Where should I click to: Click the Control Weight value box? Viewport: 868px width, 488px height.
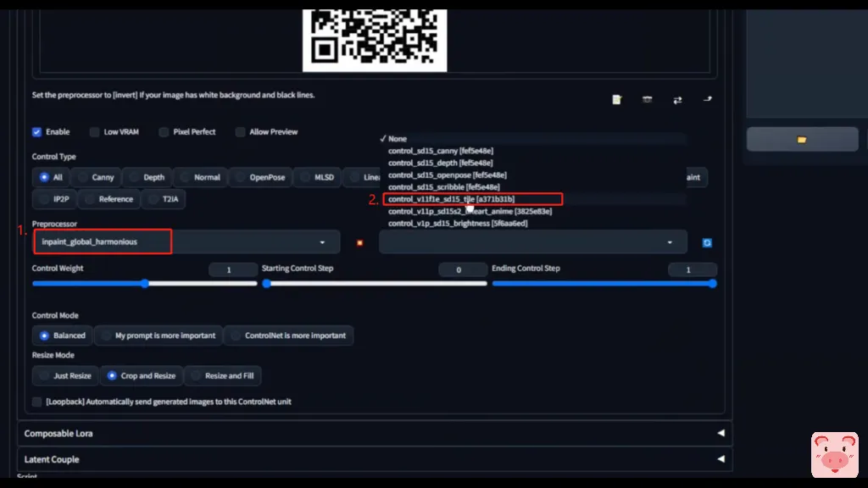click(233, 269)
